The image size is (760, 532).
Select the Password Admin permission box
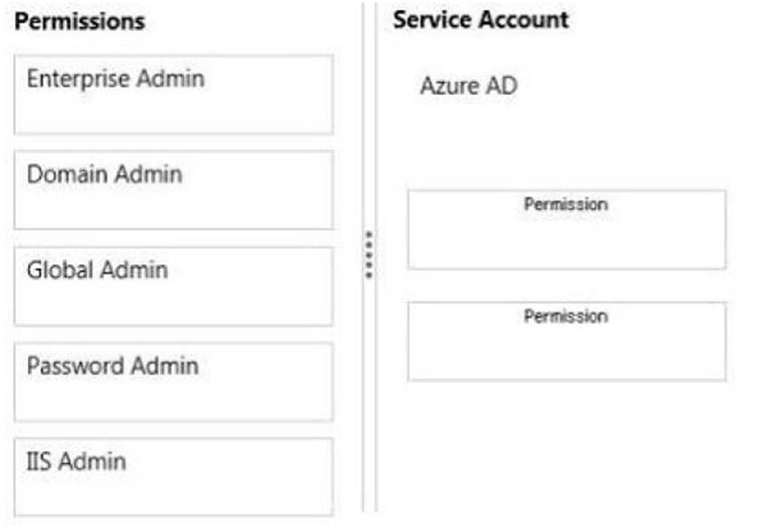click(173, 382)
